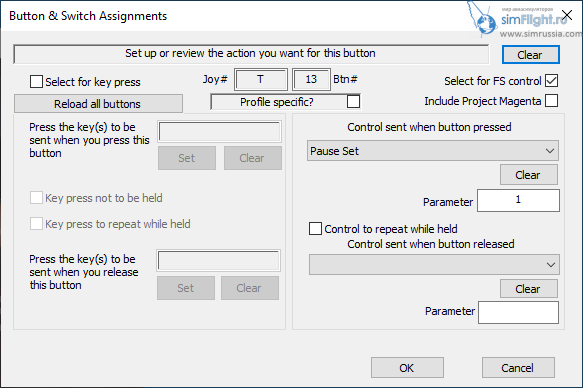
Task: Click the Parameter field containing 1
Action: click(x=518, y=201)
